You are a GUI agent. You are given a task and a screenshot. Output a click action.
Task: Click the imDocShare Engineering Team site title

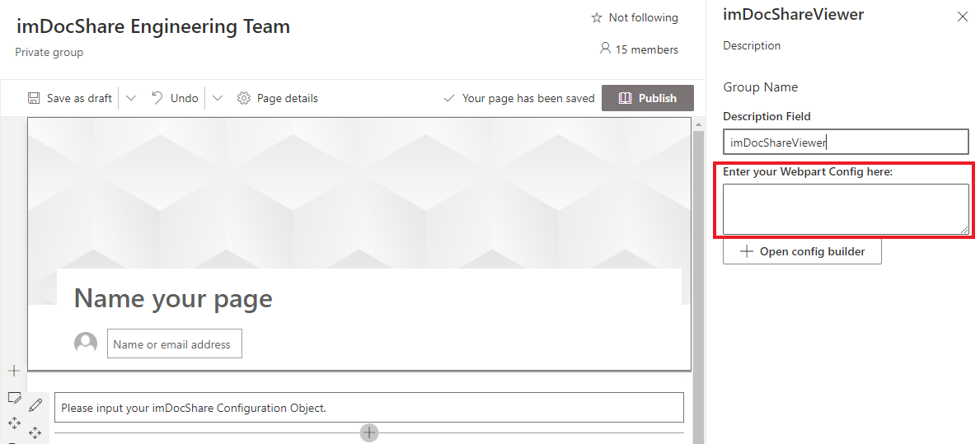[153, 26]
